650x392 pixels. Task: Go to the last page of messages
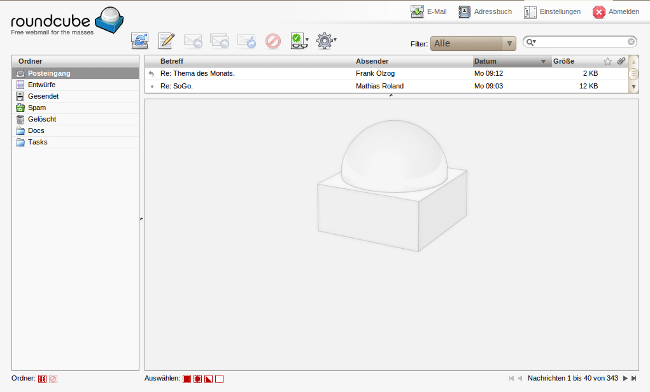[x=633, y=378]
